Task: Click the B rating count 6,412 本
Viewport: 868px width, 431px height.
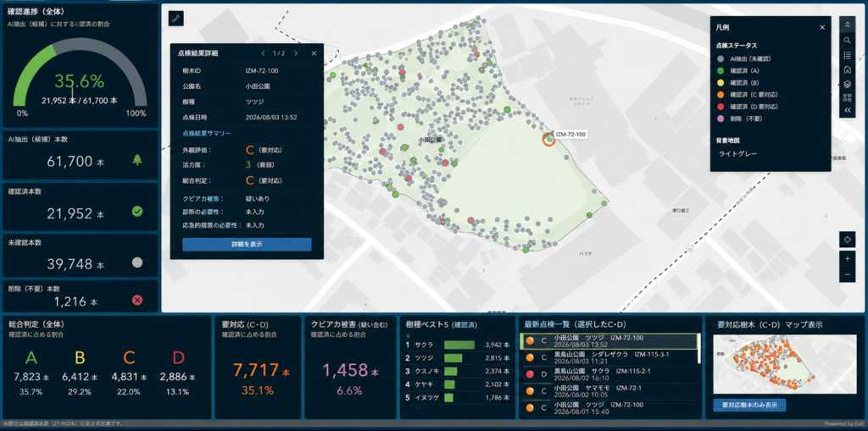Action: coord(81,377)
